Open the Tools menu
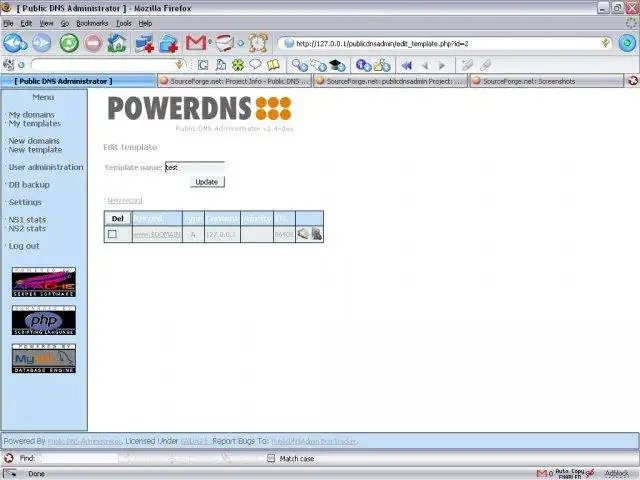This screenshot has width=640, height=480. [124, 23]
